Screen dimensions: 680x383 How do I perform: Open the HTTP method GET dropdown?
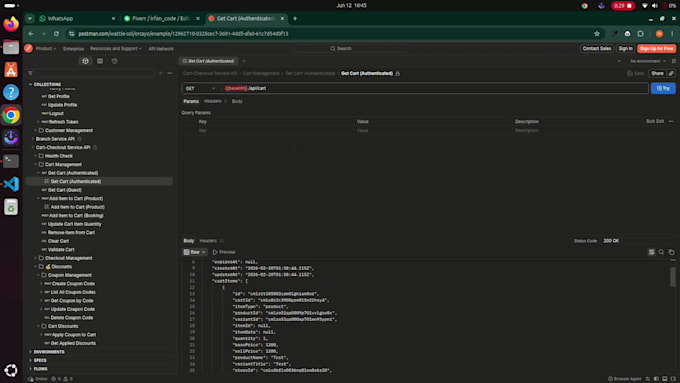(200, 88)
